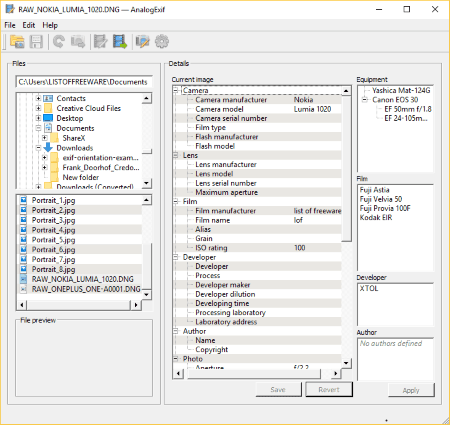Click the Apply button

[x=411, y=390]
